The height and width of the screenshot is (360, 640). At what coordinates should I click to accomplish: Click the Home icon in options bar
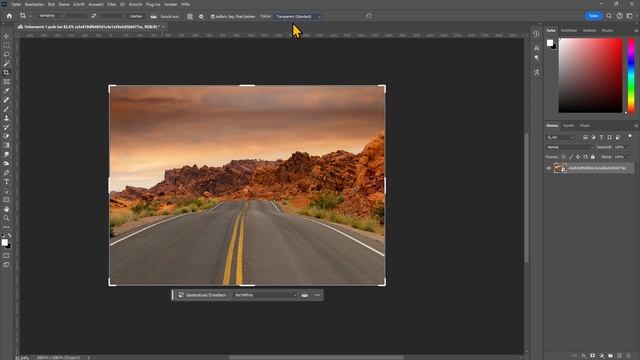pyautogui.click(x=9, y=16)
